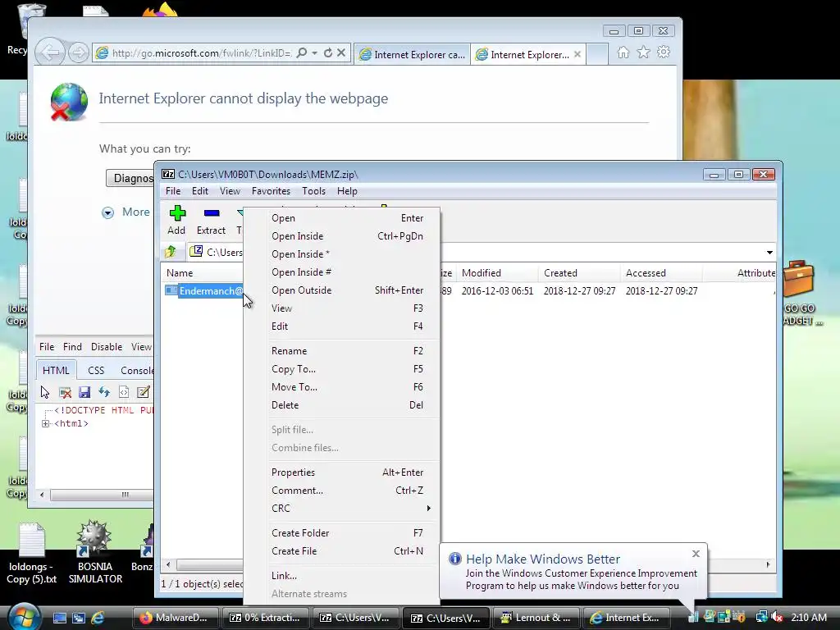Open a new Internet Explorer tab
The width and height of the screenshot is (840, 630).
pyautogui.click(x=597, y=55)
